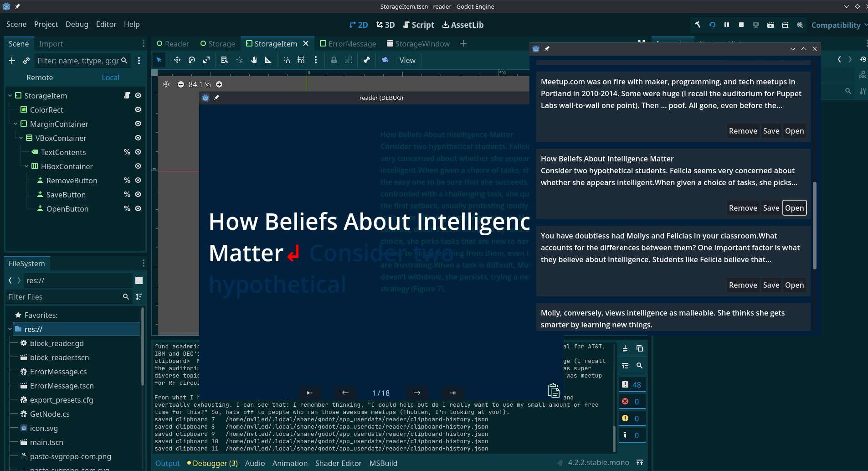This screenshot has width=868, height=471.
Task: Zoom out with the minus button
Action: (181, 84)
